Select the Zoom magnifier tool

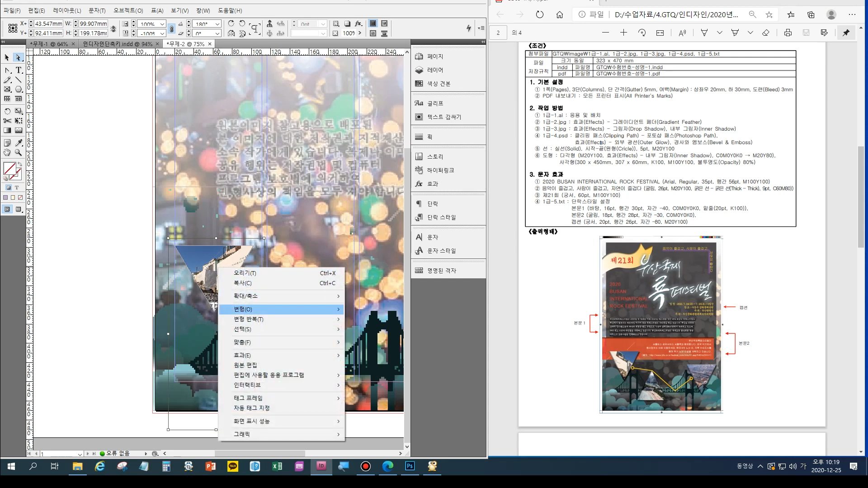tap(19, 153)
